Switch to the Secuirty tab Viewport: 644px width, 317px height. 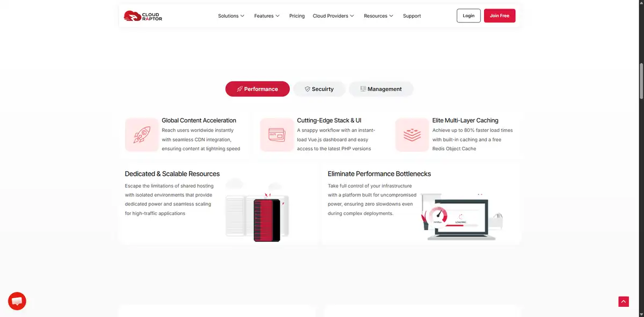click(x=319, y=89)
